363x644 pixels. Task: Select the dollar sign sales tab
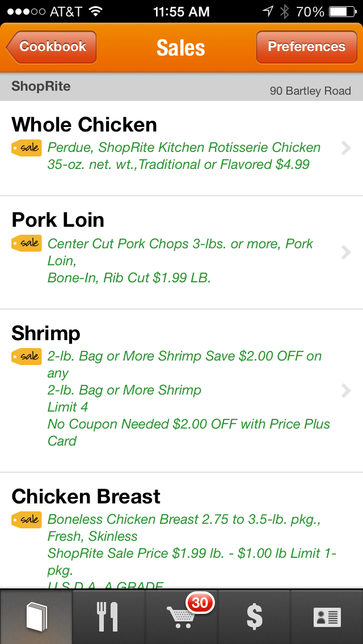254,617
